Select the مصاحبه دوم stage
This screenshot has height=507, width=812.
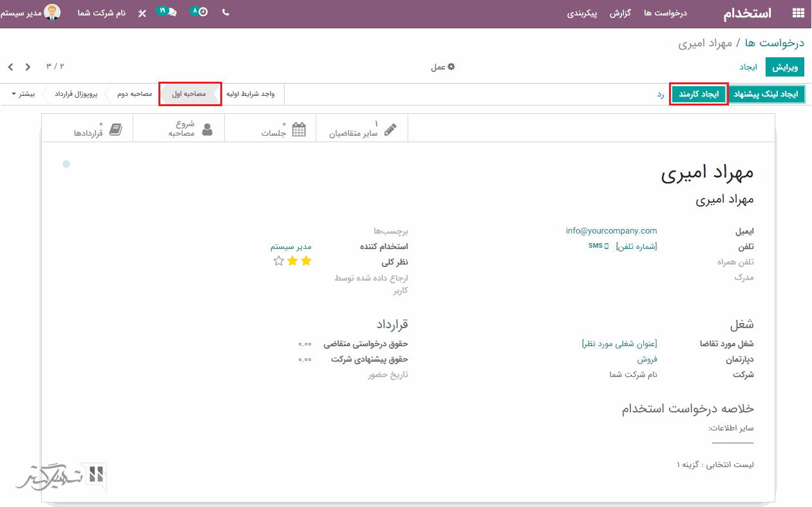pyautogui.click(x=135, y=94)
